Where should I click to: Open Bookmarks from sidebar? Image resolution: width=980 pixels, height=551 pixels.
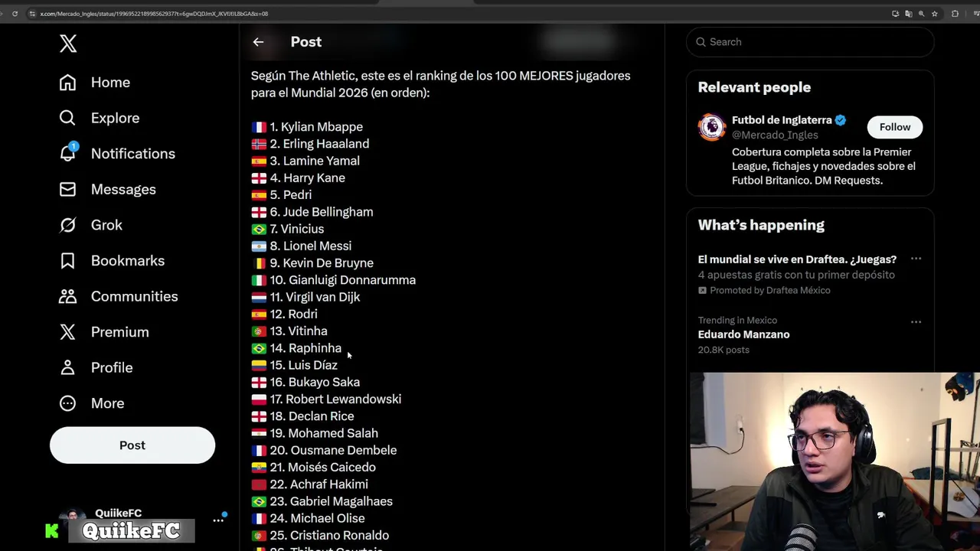tap(112, 260)
